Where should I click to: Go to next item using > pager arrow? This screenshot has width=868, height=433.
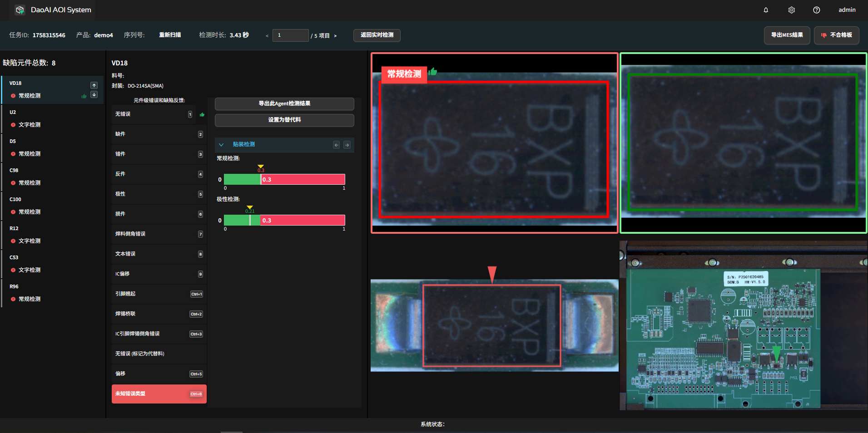(x=335, y=36)
